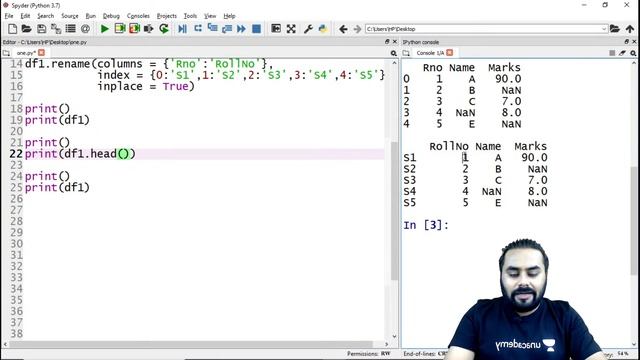
Task: Click the debug Step over icon
Action: pyautogui.click(x=198, y=29)
